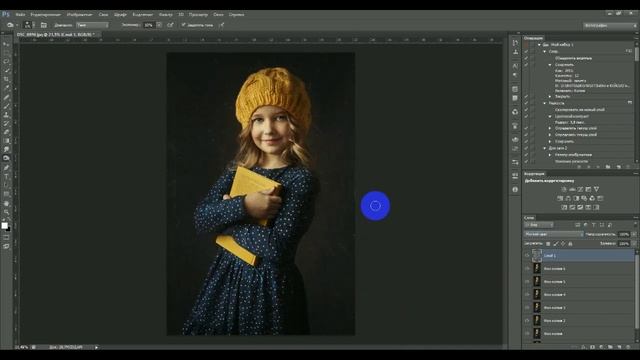Open the Просмотр menu
Image resolution: width=640 pixels, height=360 pixels.
click(x=198, y=14)
